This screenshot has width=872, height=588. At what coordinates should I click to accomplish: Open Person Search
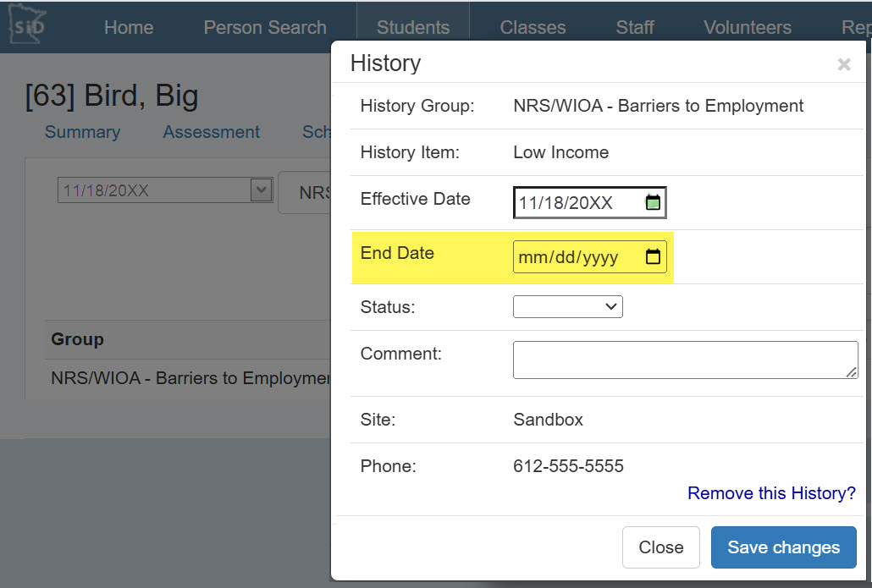pyautogui.click(x=264, y=27)
